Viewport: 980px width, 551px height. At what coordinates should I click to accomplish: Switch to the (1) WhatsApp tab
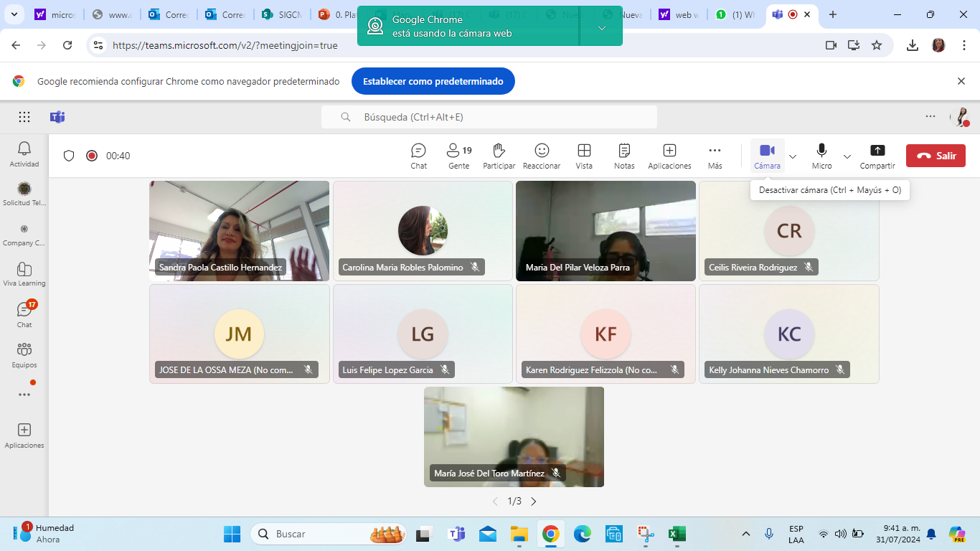pos(735,14)
